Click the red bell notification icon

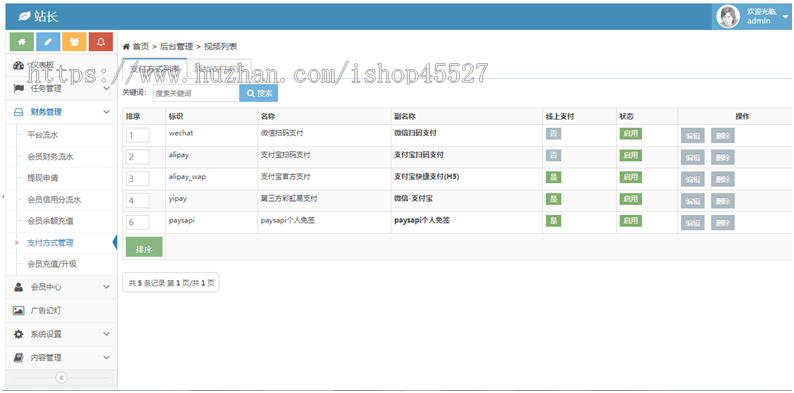[x=101, y=42]
